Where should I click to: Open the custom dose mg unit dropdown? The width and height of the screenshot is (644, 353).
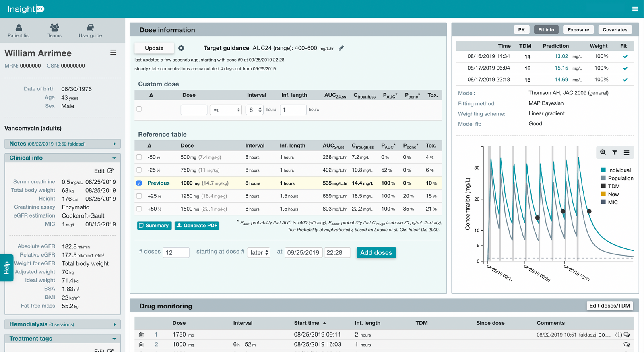tap(225, 110)
